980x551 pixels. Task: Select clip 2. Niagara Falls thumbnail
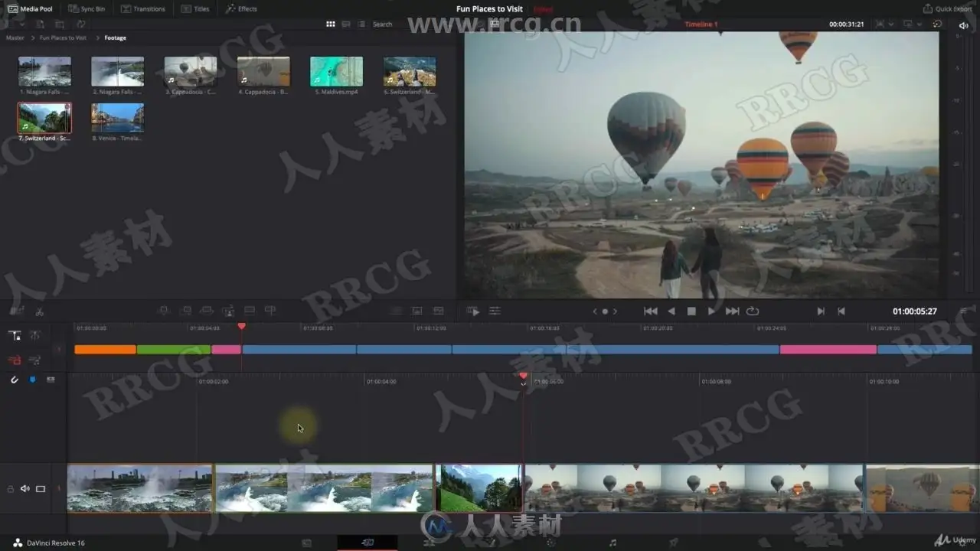[x=117, y=71]
